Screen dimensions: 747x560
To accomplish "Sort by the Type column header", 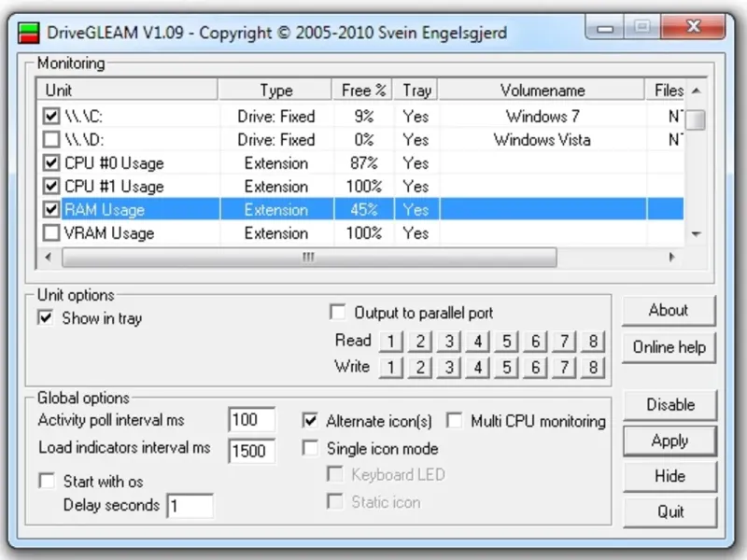I will coord(275,90).
